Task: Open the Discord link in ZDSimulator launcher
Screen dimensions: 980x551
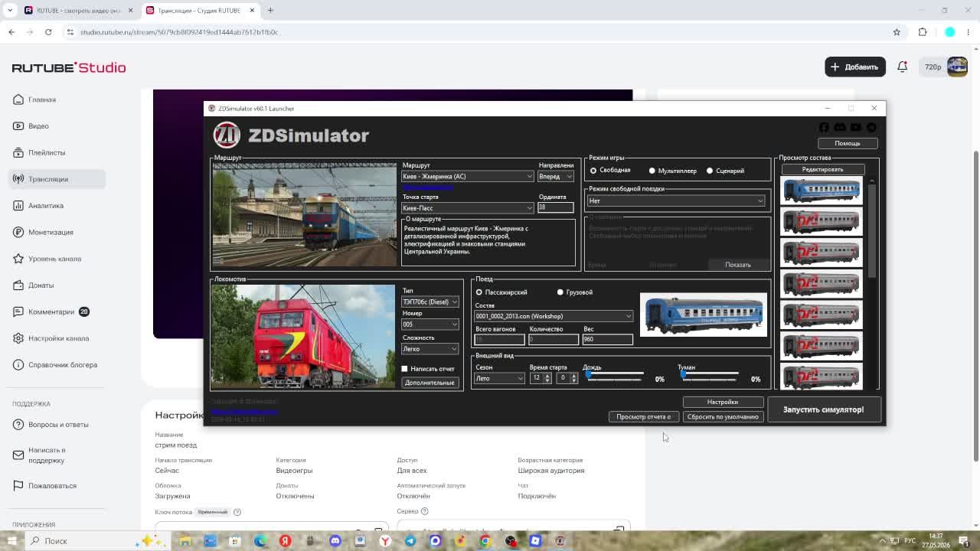Action: (840, 127)
